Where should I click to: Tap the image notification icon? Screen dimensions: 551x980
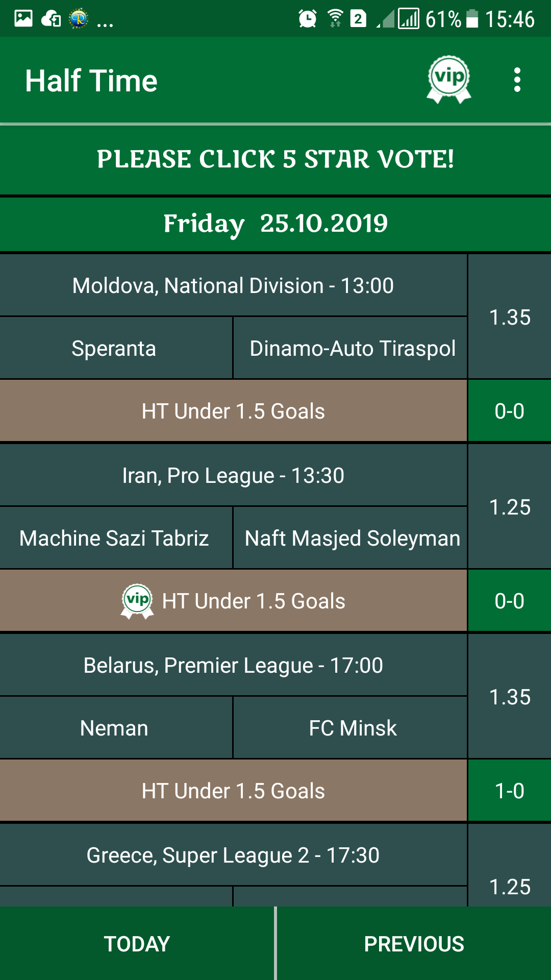pyautogui.click(x=23, y=18)
